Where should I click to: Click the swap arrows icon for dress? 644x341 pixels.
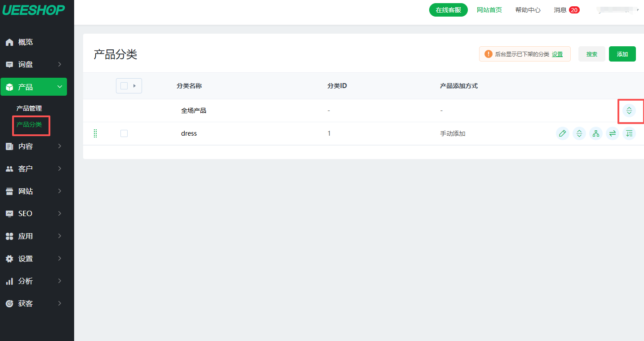[x=613, y=133]
